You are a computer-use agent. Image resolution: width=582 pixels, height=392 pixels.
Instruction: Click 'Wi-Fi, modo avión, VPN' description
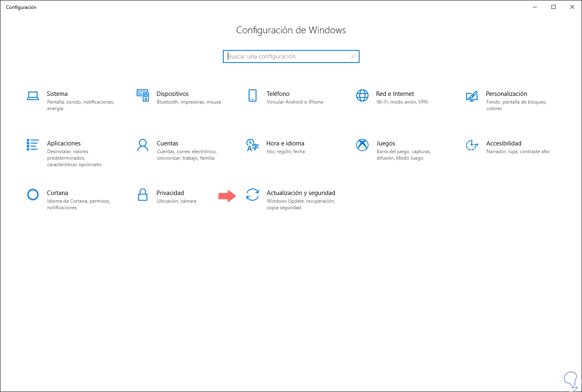point(402,102)
